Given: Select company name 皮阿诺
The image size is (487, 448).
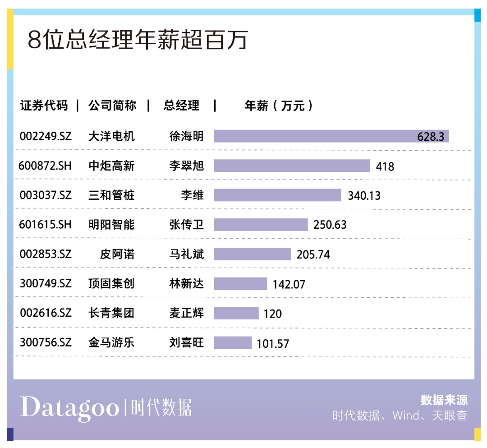Looking at the screenshot, I should coord(117,254).
